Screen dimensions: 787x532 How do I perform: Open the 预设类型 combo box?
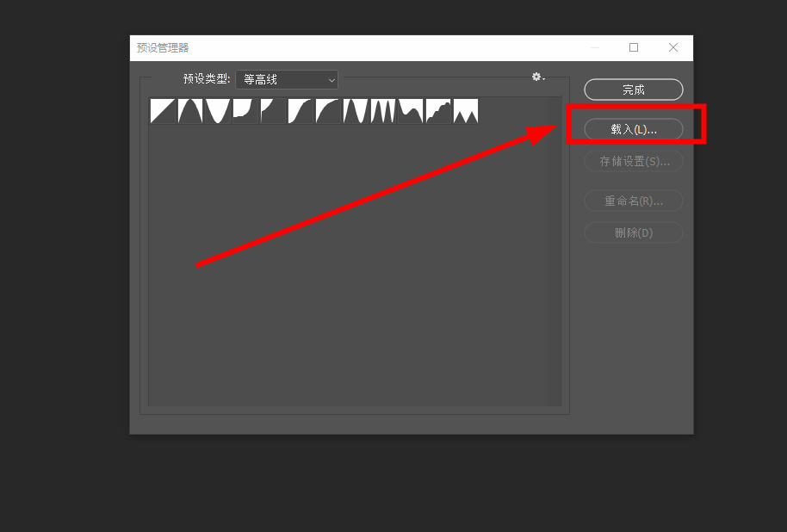(286, 79)
